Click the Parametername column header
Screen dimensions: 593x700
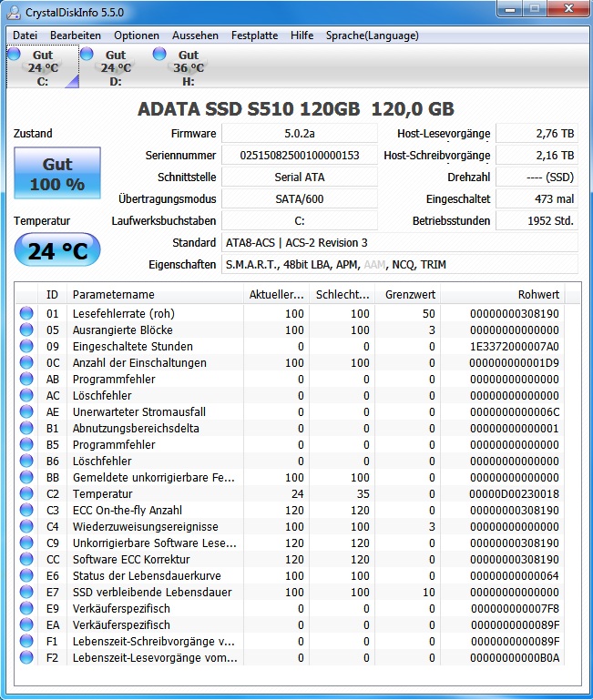[x=155, y=294]
